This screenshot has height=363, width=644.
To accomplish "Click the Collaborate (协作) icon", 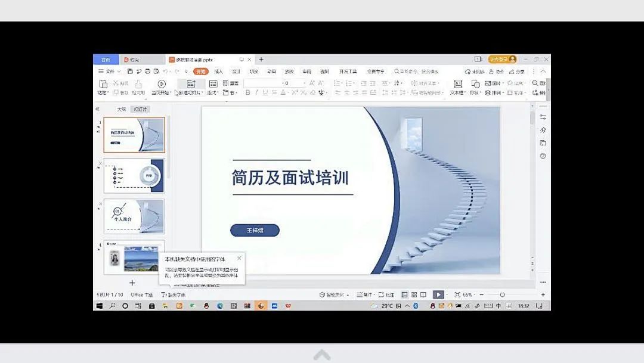I will [x=491, y=72].
